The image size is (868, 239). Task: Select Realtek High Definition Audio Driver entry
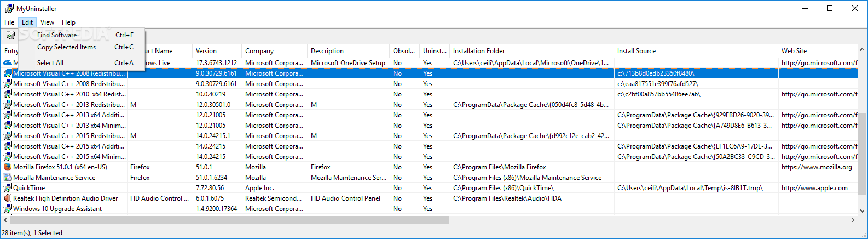66,198
